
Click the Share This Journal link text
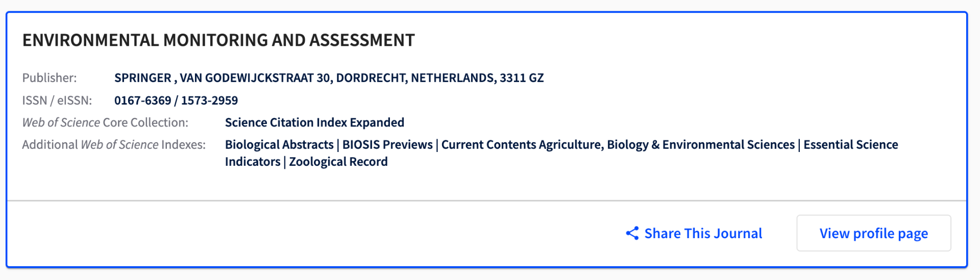[703, 234]
